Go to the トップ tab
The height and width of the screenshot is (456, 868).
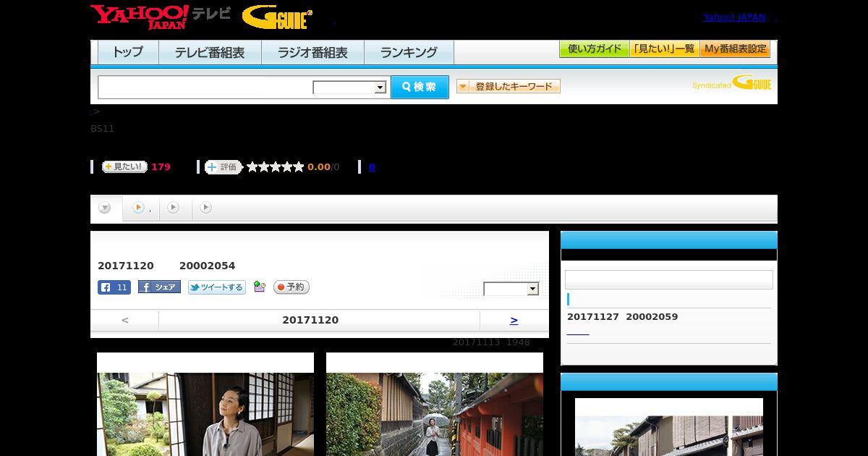click(128, 53)
